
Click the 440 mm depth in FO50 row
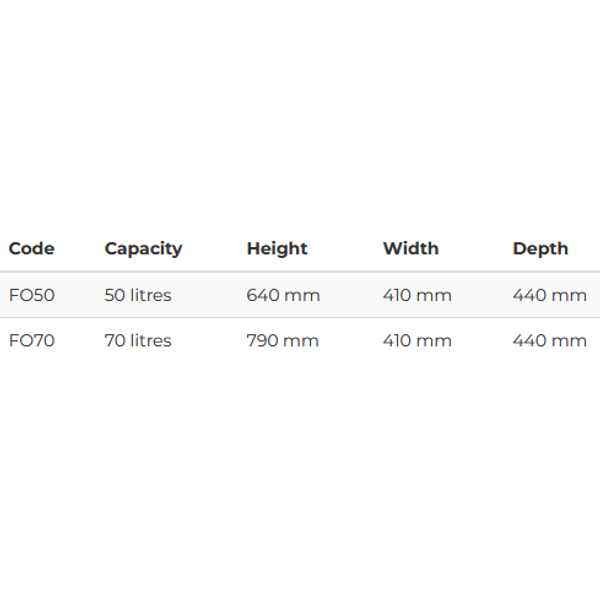pyautogui.click(x=549, y=295)
